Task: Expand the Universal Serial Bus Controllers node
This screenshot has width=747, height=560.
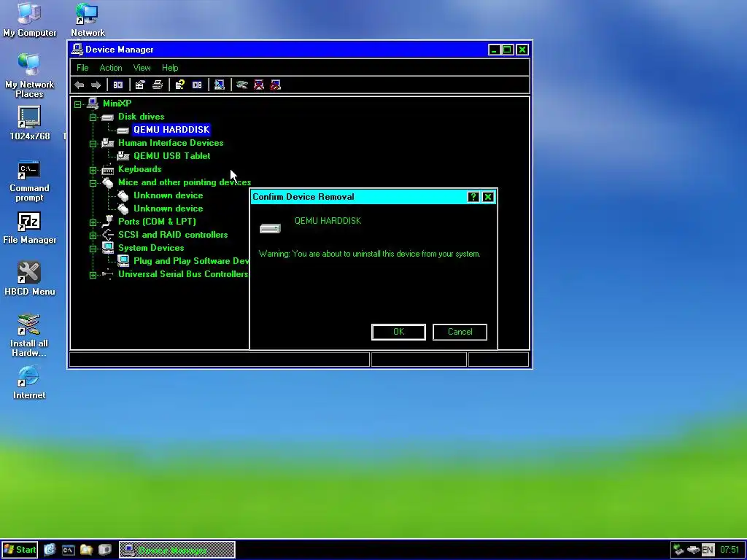Action: pos(93,275)
